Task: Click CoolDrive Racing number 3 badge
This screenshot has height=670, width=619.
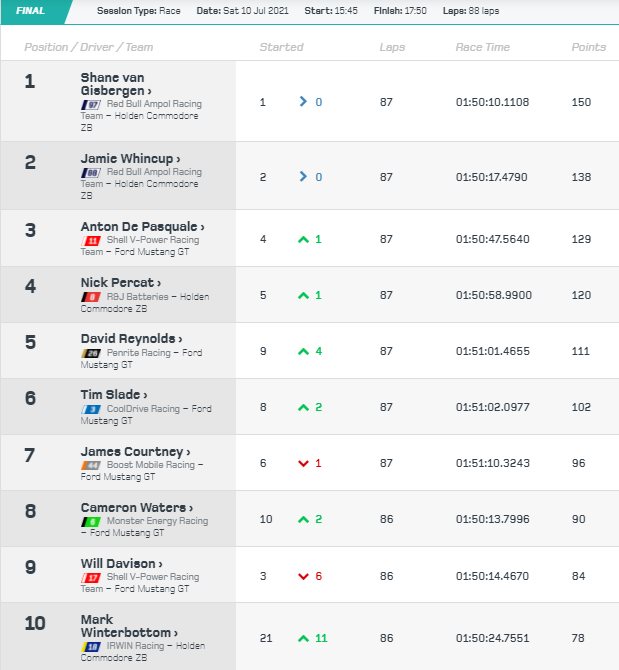Action: point(91,409)
